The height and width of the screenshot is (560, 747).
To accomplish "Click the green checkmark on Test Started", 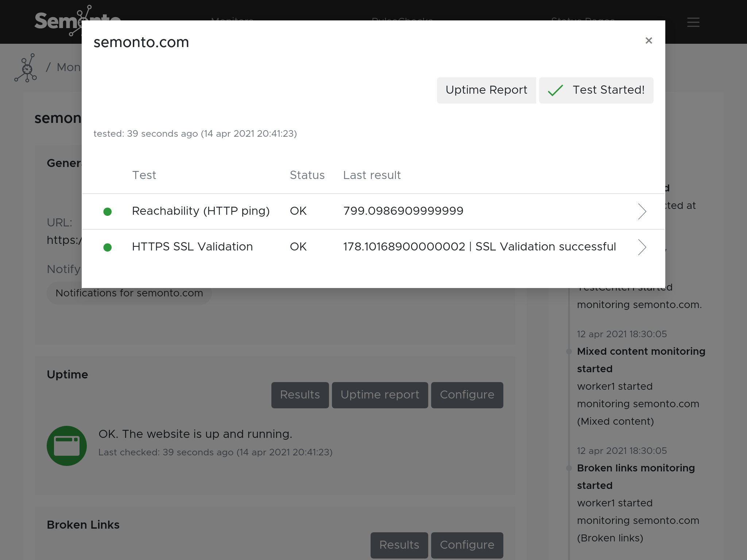I will 556,90.
